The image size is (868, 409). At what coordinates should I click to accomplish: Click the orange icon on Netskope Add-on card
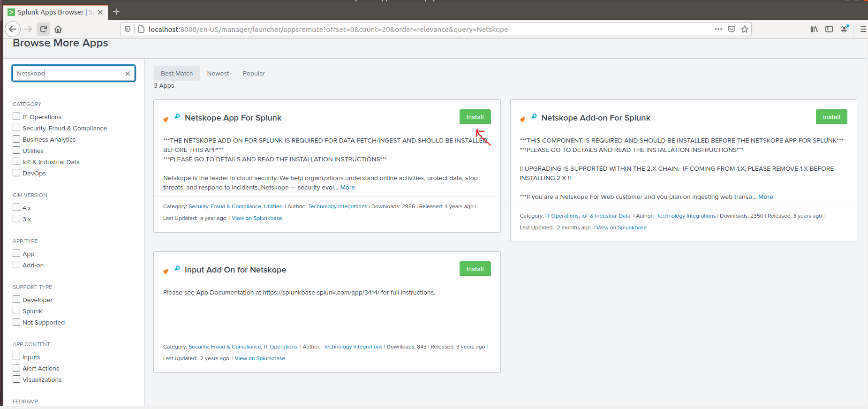pyautogui.click(x=522, y=119)
